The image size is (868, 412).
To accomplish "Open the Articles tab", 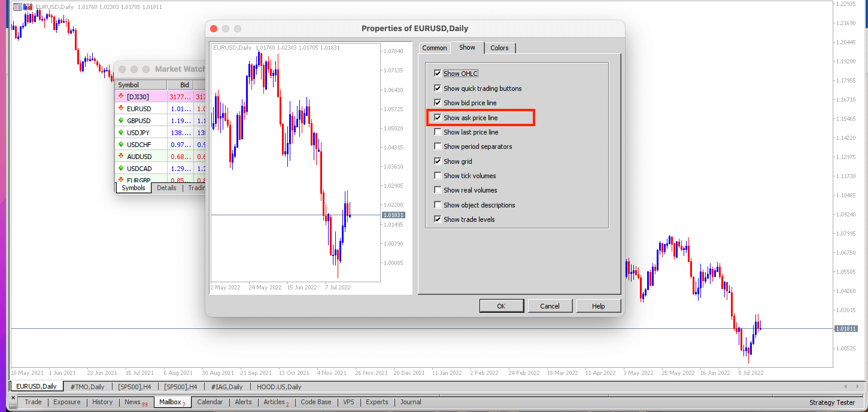I will (x=276, y=402).
